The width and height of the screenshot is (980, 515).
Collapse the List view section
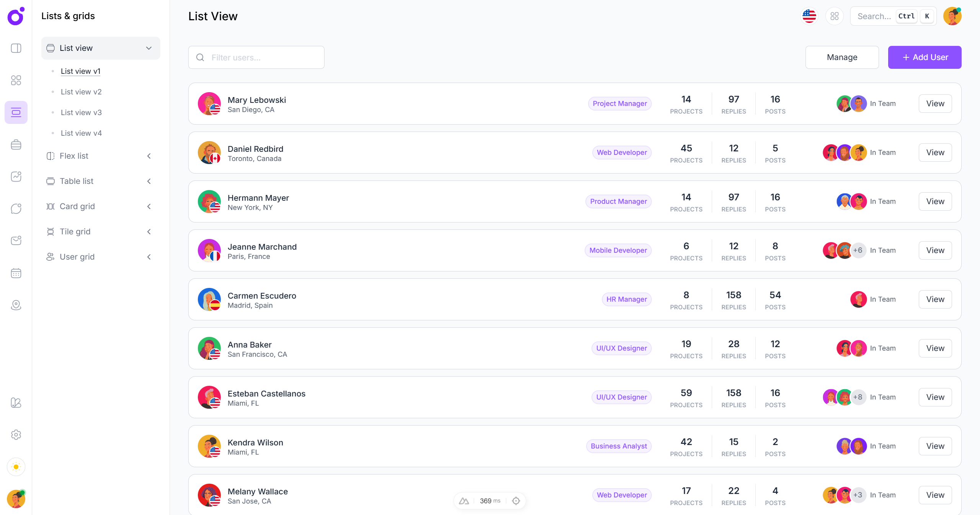pyautogui.click(x=149, y=48)
